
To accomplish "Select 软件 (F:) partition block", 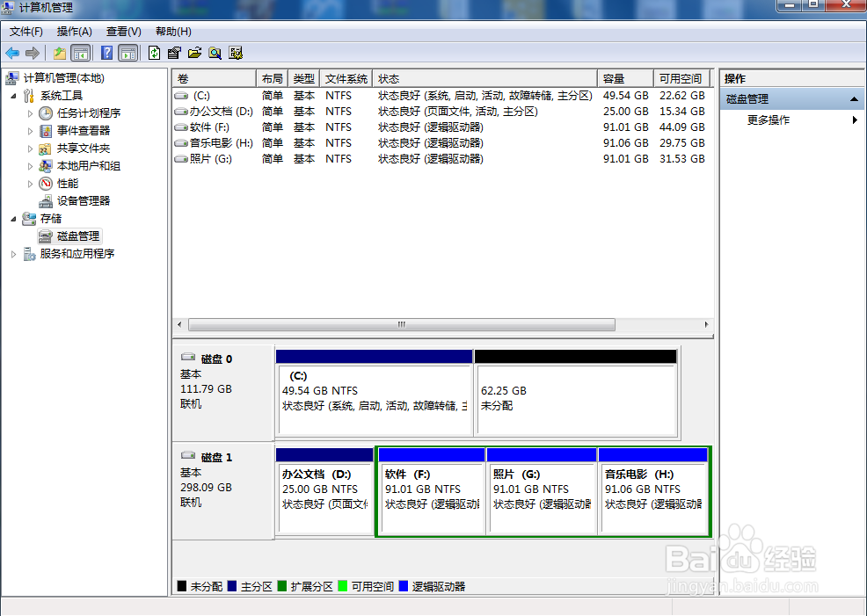I will point(432,491).
